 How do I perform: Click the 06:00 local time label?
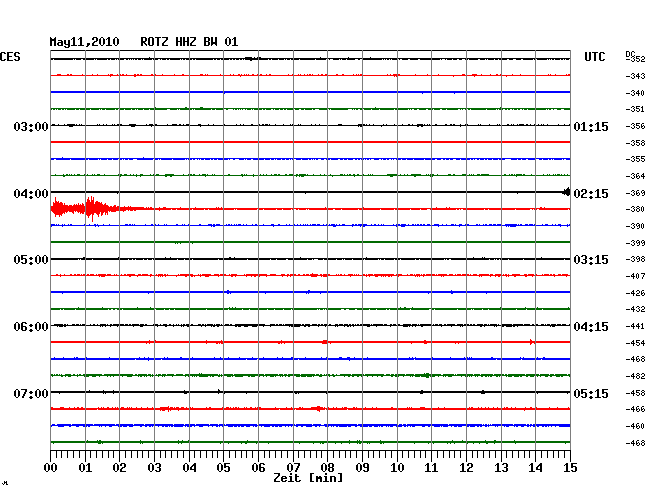click(31, 327)
